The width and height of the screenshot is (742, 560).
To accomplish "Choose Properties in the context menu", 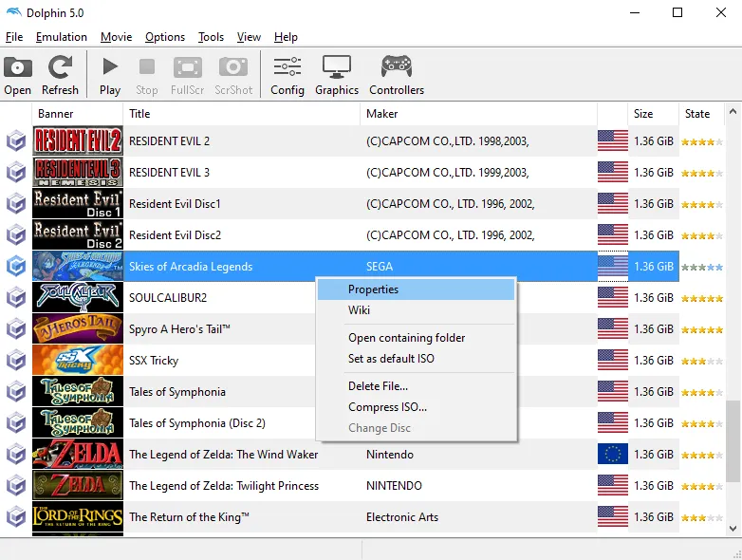I will (416, 289).
